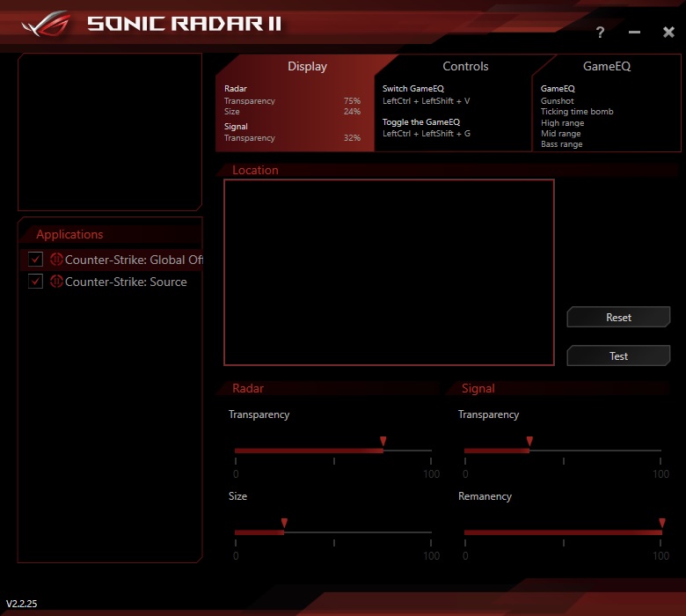
Task: Close Sonic Radar II with the X icon
Action: point(668,32)
